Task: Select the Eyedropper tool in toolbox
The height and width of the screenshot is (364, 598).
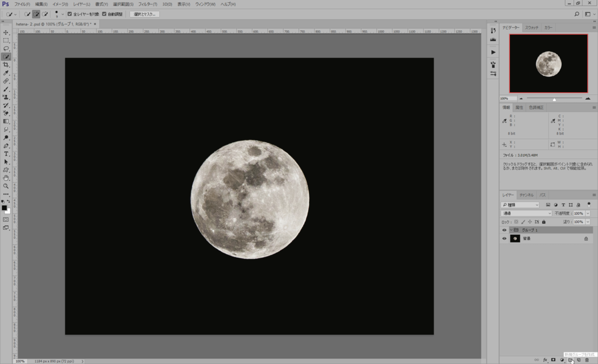Action: coord(6,73)
